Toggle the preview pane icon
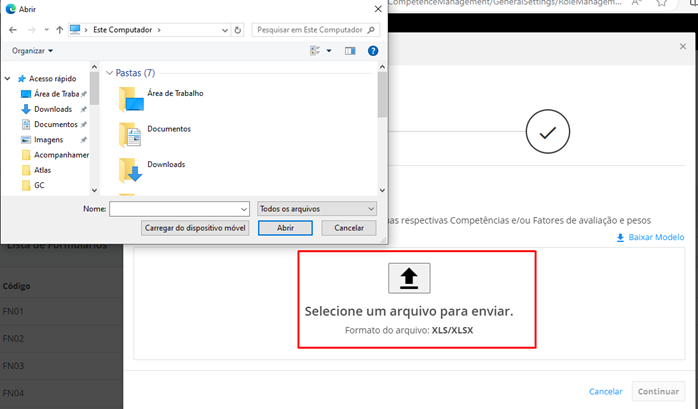The width and height of the screenshot is (698, 409). (350, 50)
